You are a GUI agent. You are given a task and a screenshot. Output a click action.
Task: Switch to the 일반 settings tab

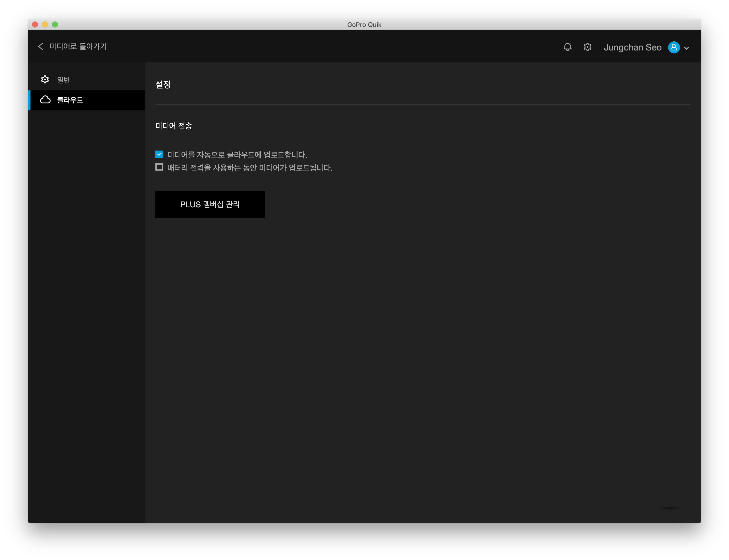63,80
